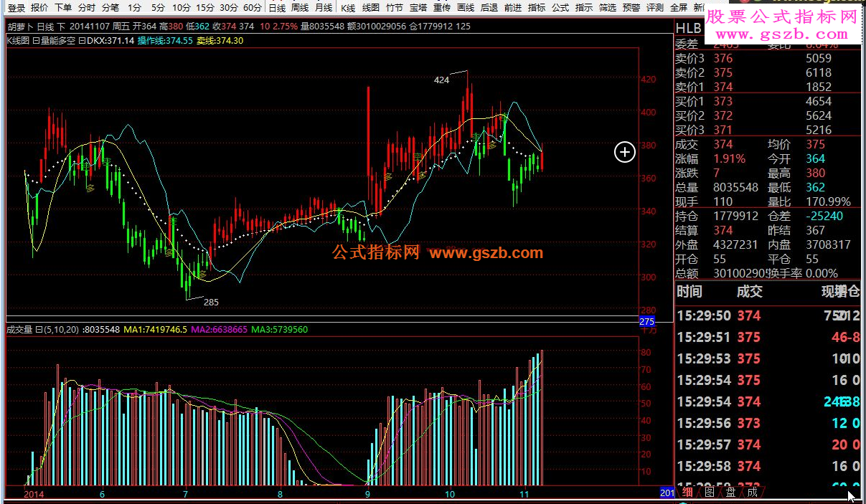The width and height of the screenshot is (866, 504).
Task: Switch to the 盘 order book tab
Action: tap(730, 492)
